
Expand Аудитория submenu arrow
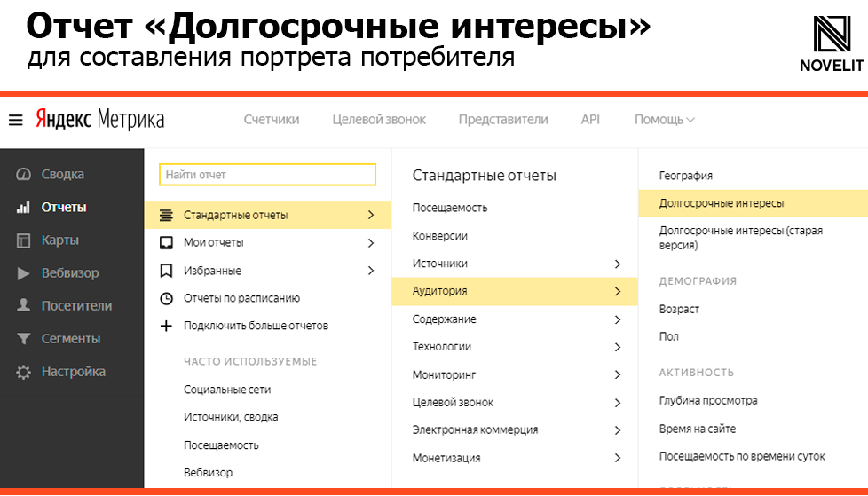(x=618, y=291)
